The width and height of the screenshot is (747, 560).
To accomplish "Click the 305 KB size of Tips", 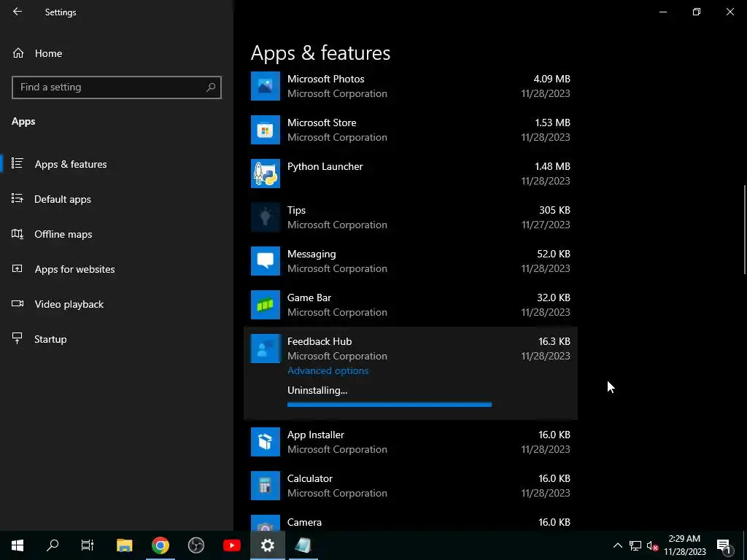I will [x=554, y=211].
